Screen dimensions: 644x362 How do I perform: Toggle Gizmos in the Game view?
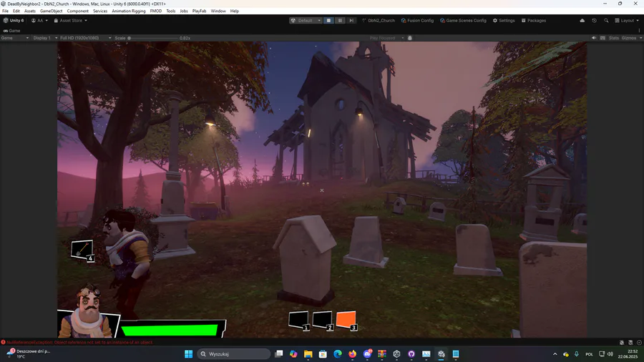629,38
